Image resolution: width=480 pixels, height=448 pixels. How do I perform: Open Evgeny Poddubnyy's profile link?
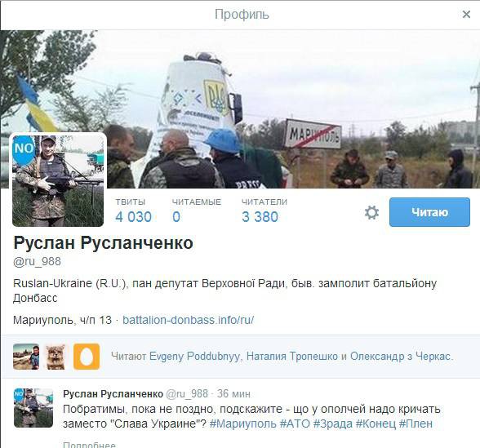(x=194, y=357)
